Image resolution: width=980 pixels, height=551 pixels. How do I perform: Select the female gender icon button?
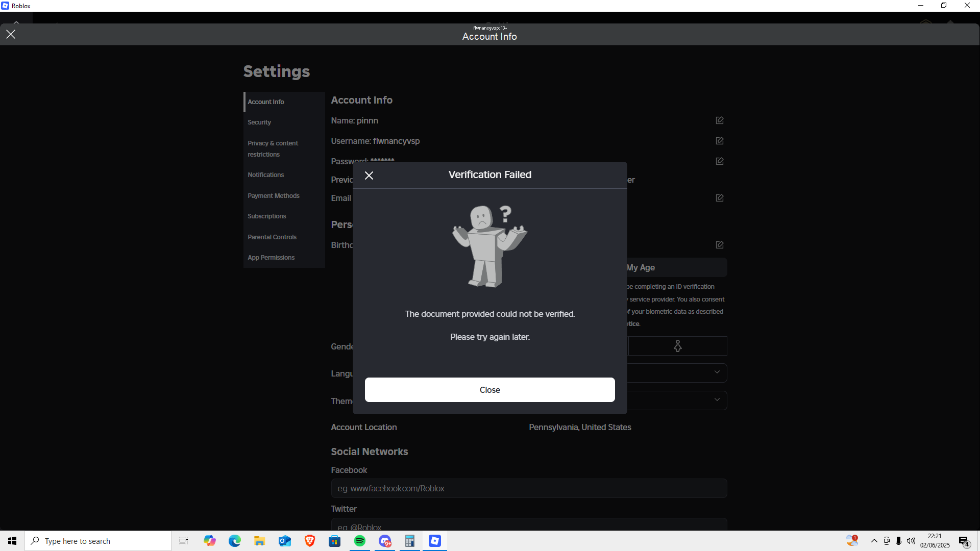pos(677,346)
